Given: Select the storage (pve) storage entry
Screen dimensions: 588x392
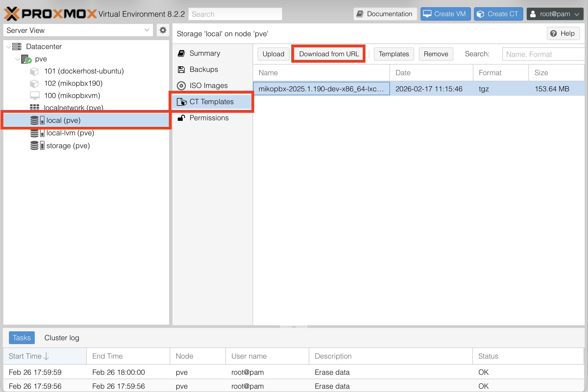Looking at the screenshot, I should tap(68, 146).
